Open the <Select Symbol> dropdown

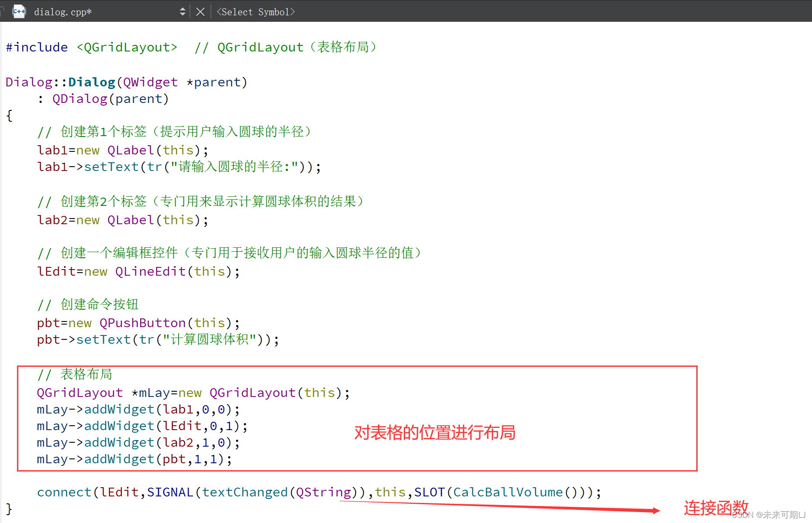coord(256,12)
